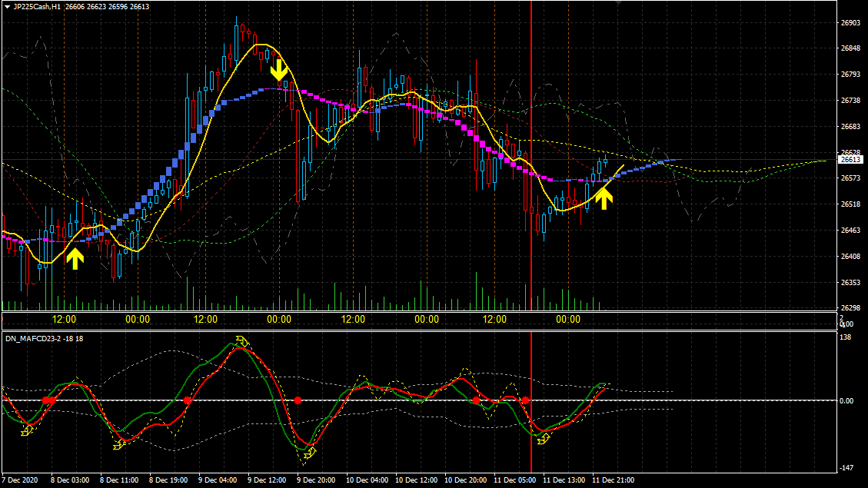Click the 8 Dec 19:00 time label
The width and height of the screenshot is (868, 488).
point(168,480)
